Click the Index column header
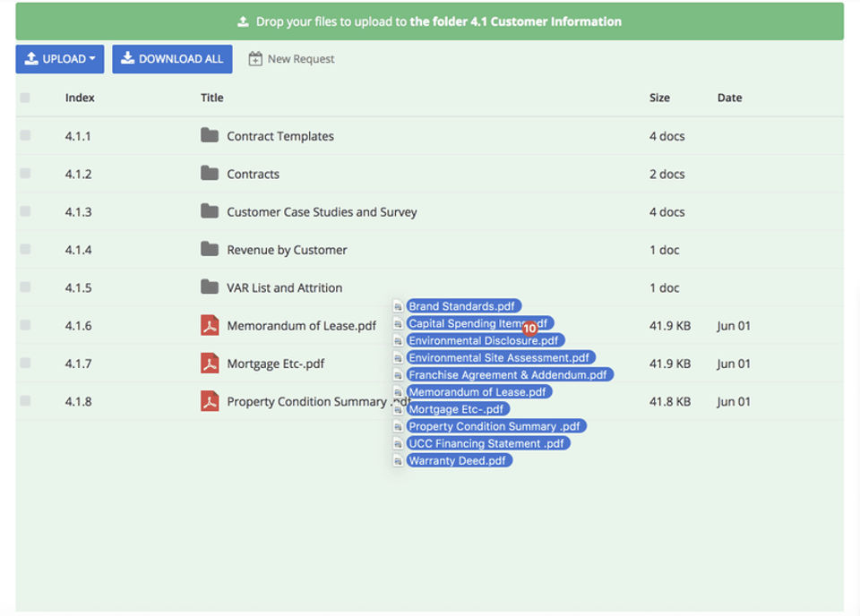Viewport: 860px width, 616px height. pyautogui.click(x=80, y=98)
